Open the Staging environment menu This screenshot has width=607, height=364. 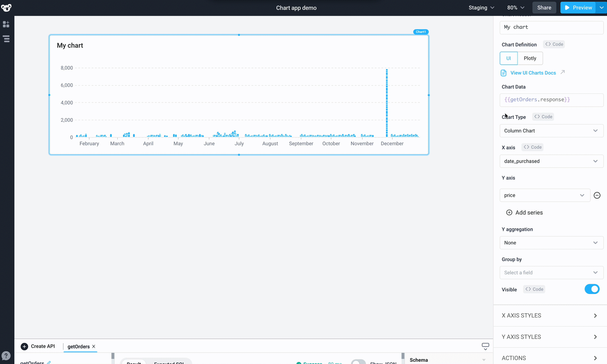point(481,8)
